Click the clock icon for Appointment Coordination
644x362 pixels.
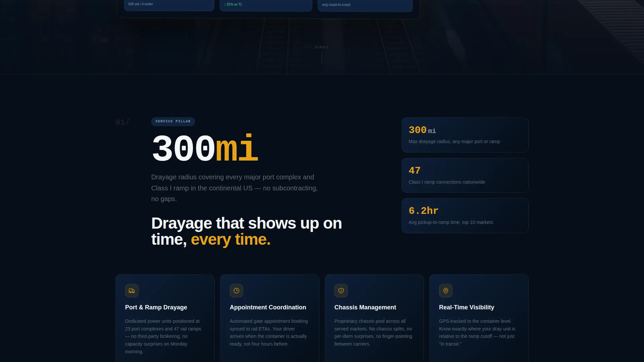coord(236,291)
